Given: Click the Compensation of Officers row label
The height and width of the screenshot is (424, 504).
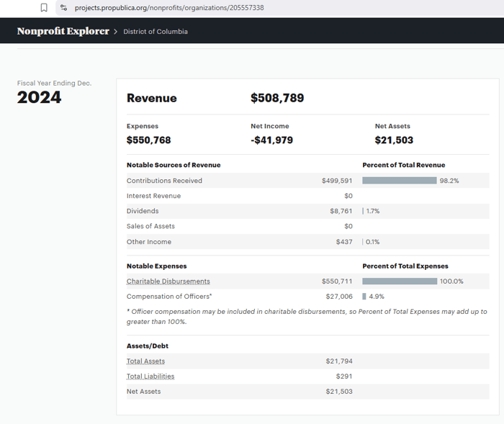Looking at the screenshot, I should 169,297.
